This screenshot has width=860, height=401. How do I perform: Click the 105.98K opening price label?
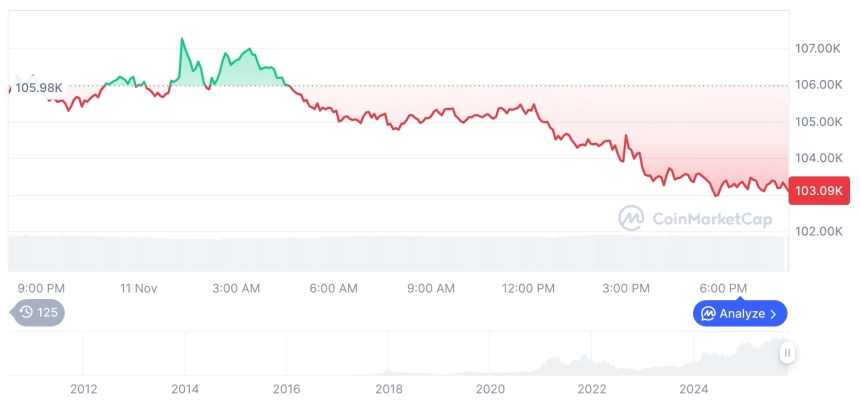[x=39, y=87]
